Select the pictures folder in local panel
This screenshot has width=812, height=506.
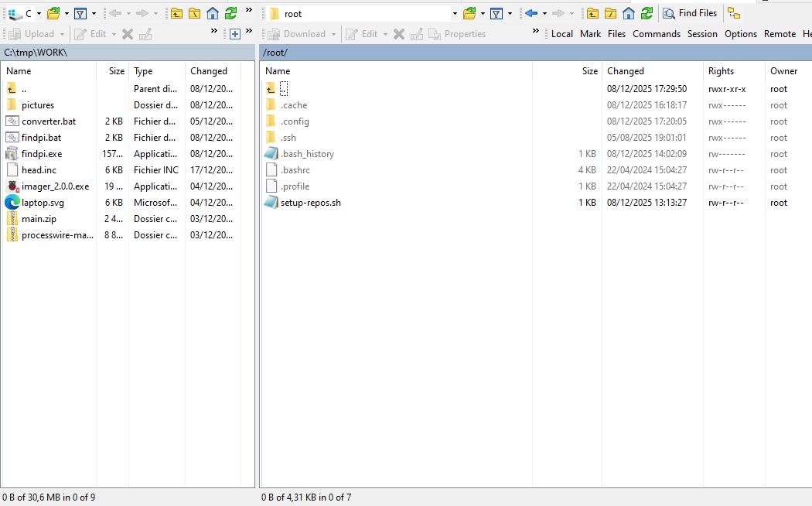click(x=38, y=105)
